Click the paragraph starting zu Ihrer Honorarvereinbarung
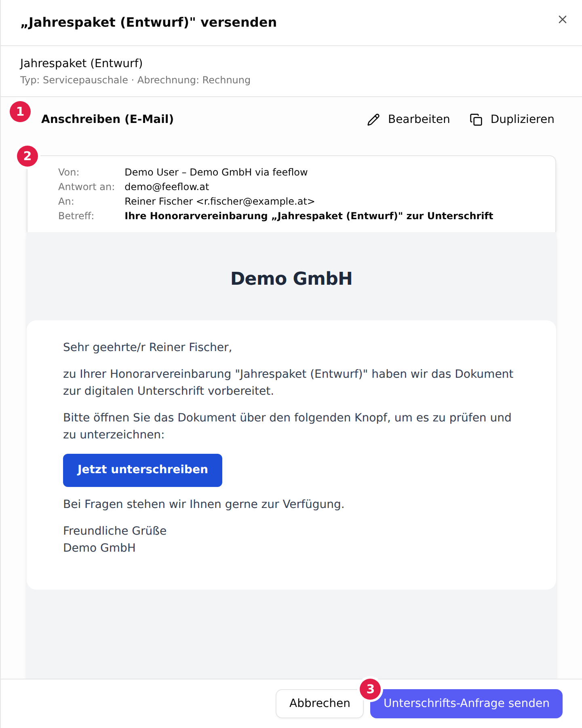The width and height of the screenshot is (582, 728). pos(288,383)
